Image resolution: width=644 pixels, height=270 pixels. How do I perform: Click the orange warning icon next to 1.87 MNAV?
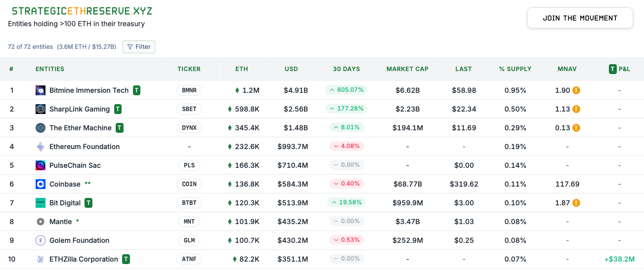tap(576, 203)
